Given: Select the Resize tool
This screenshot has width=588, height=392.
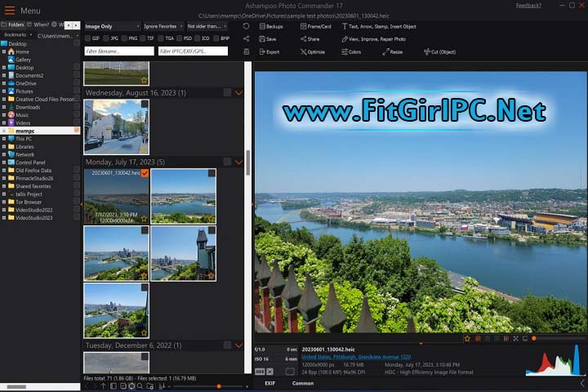Looking at the screenshot, I should [x=385, y=51].
